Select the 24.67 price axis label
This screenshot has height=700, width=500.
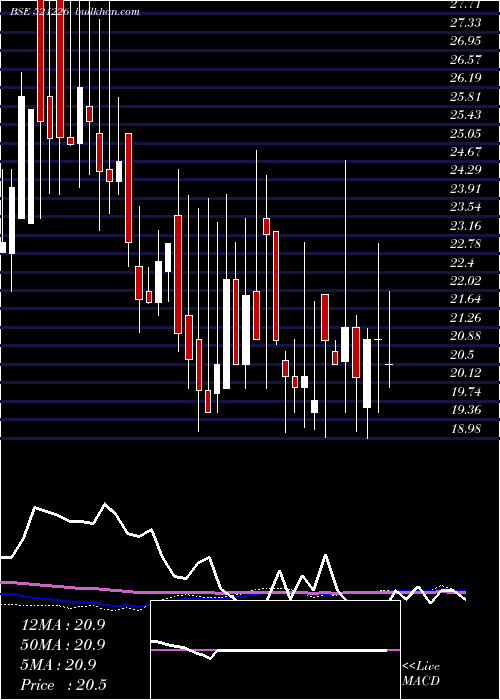[x=465, y=152]
